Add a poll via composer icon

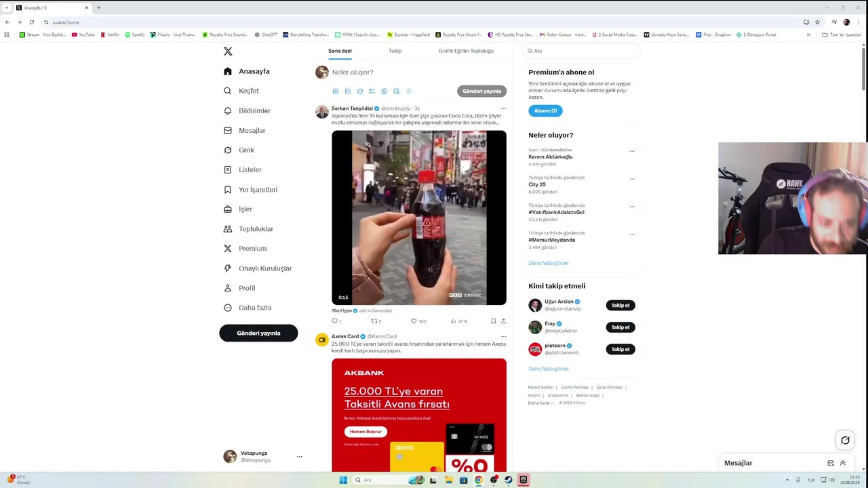[x=372, y=91]
